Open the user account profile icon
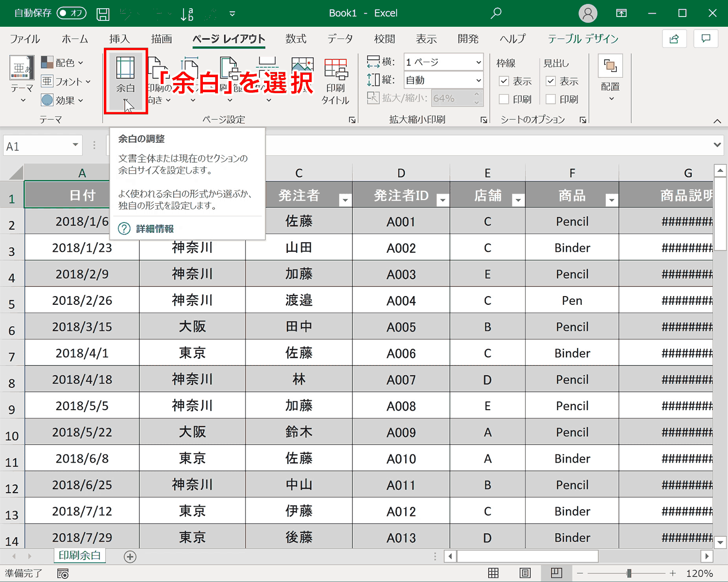This screenshot has height=582, width=728. [x=588, y=13]
